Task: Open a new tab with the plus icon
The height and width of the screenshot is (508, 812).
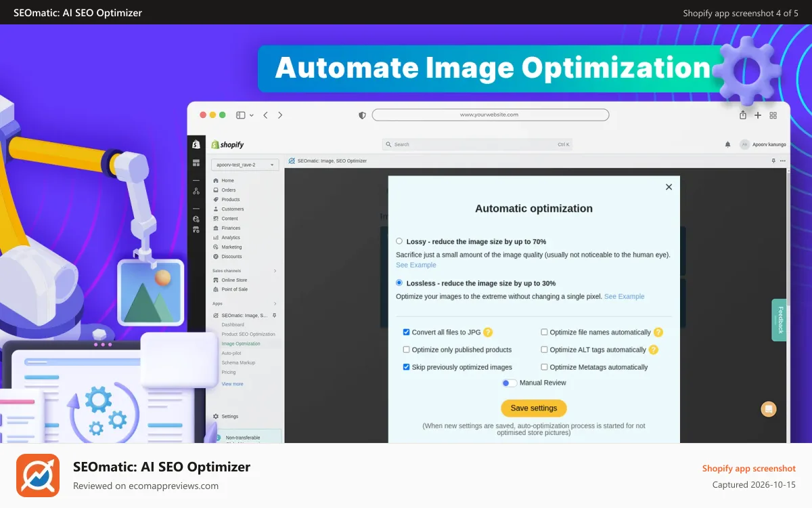Action: [x=758, y=115]
